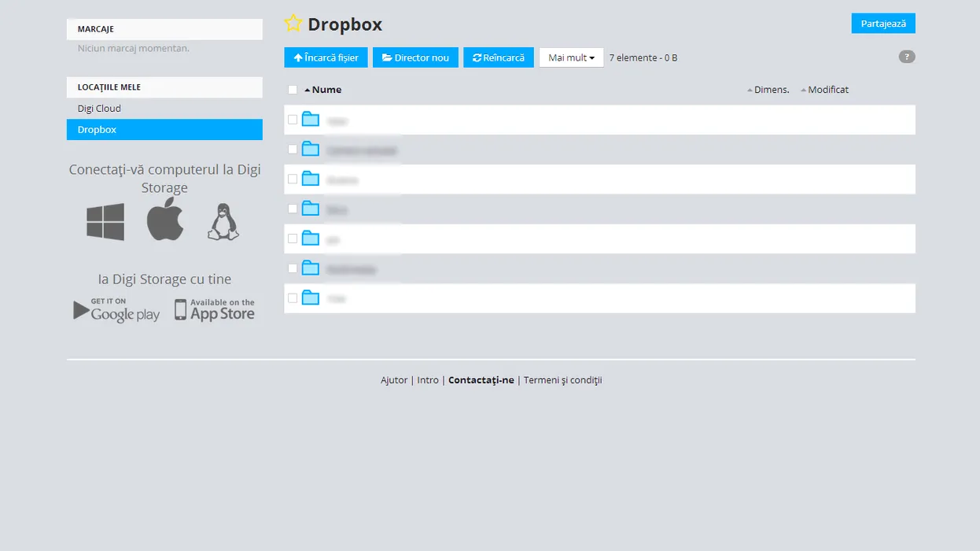Check the first folder row checkbox
The height and width of the screenshot is (551, 980).
pos(293,120)
